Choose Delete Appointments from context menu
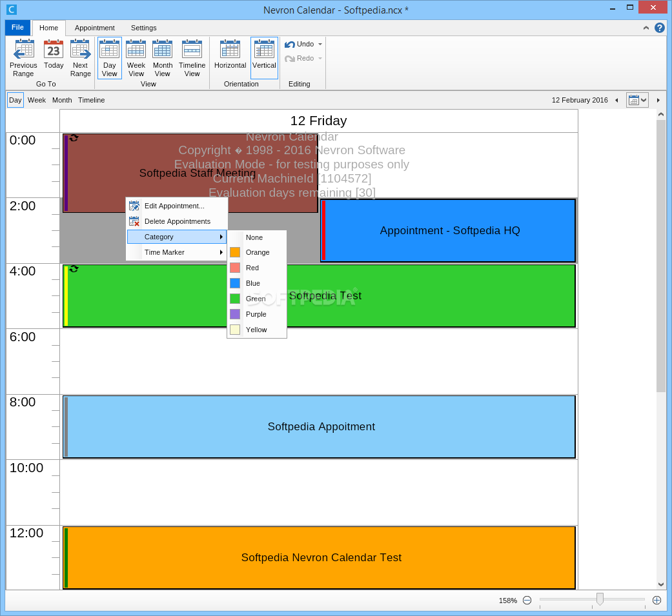672x616 pixels. (177, 221)
